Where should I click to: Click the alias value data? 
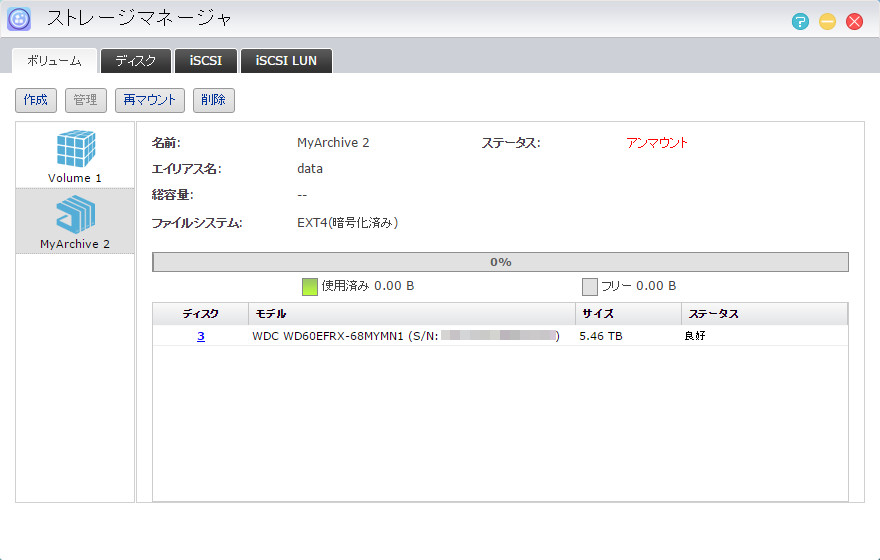(310, 168)
